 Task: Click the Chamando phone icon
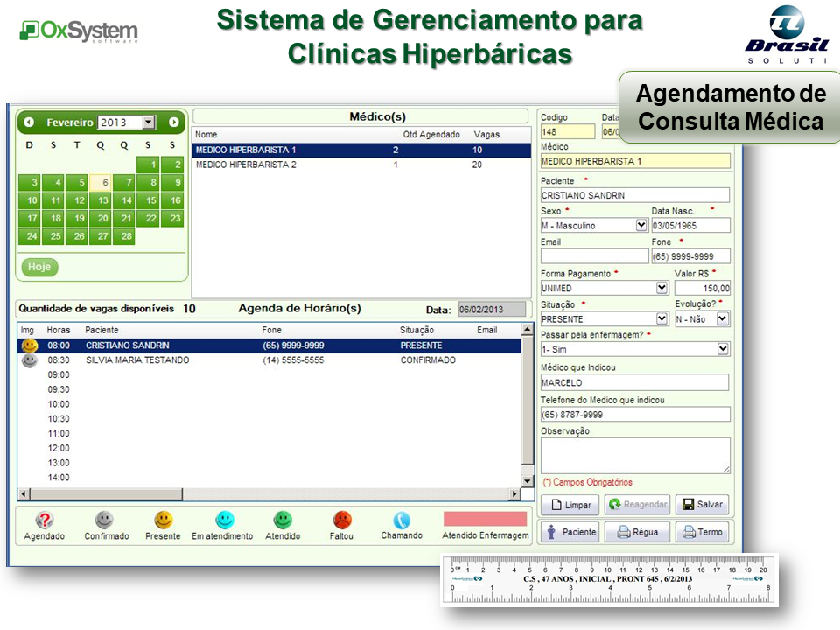click(402, 521)
